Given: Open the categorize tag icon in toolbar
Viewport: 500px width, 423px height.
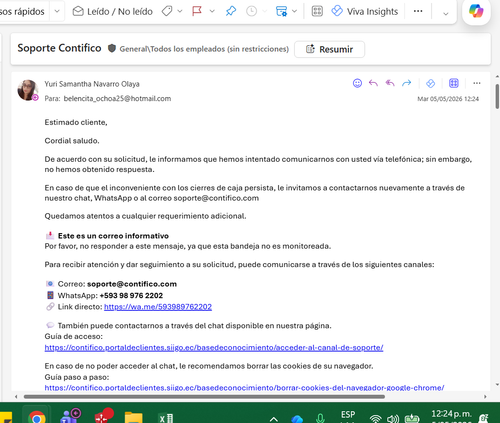Looking at the screenshot, I should click(x=167, y=12).
